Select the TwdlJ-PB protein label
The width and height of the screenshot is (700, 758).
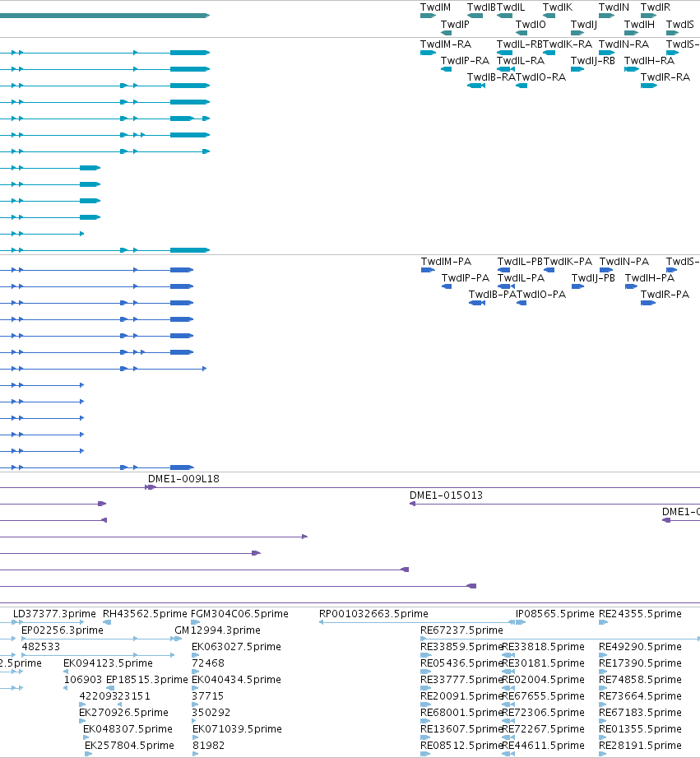point(593,278)
